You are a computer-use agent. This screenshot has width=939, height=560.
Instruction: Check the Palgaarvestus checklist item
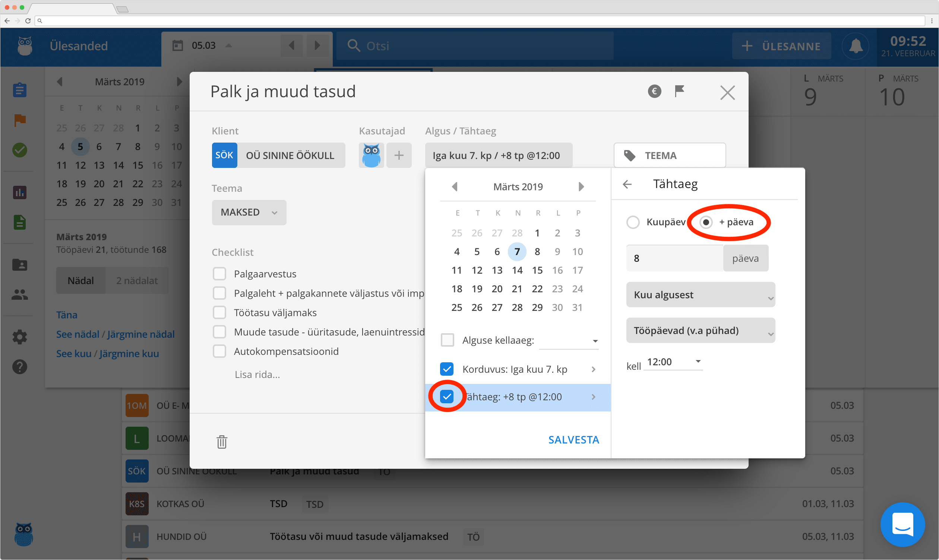click(219, 274)
